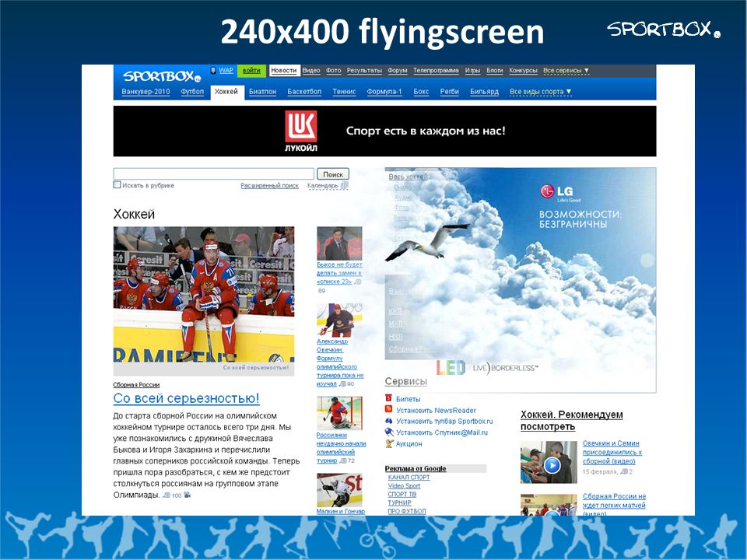Image resolution: width=747 pixels, height=560 pixels.
Task: Open the Аукцион service link
Action: coord(409,444)
